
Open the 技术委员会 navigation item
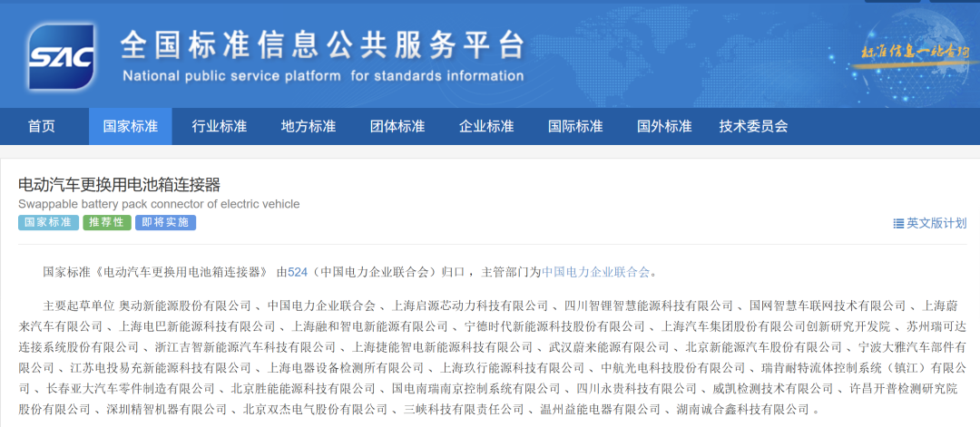tap(753, 126)
